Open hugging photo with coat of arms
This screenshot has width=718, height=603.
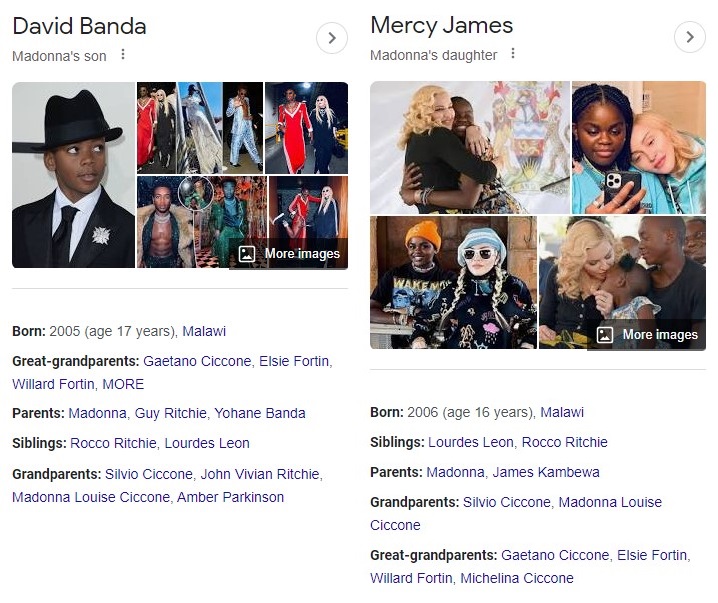pos(470,147)
